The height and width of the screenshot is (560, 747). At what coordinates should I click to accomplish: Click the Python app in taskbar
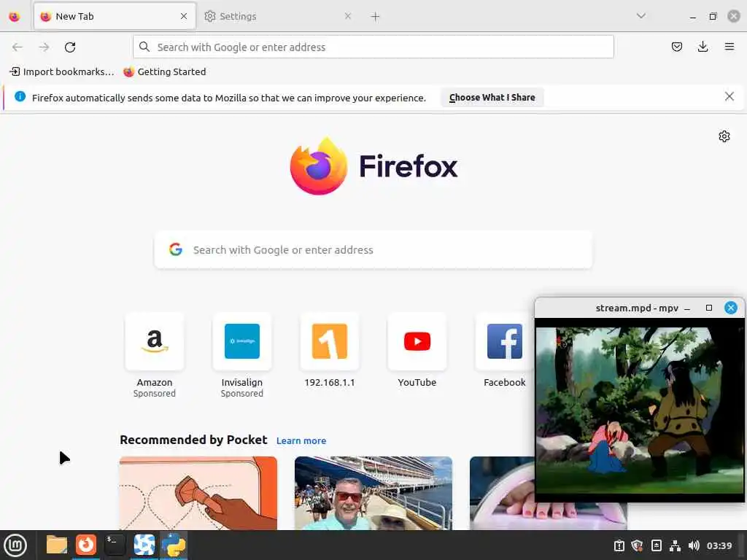pyautogui.click(x=174, y=545)
